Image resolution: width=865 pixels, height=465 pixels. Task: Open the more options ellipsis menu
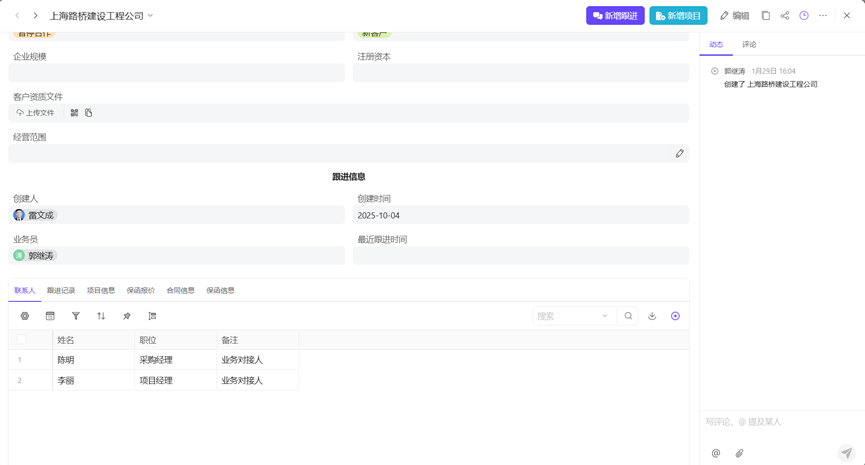pyautogui.click(x=823, y=16)
